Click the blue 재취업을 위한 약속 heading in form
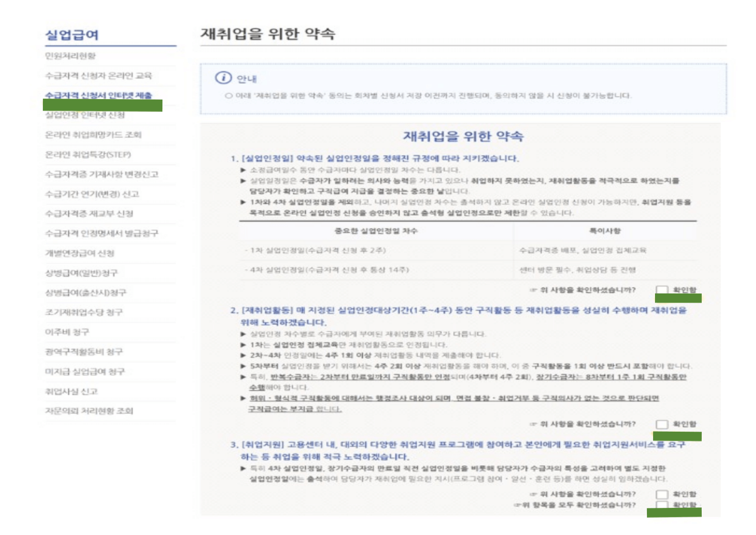The width and height of the screenshot is (756, 535). pyautogui.click(x=463, y=136)
